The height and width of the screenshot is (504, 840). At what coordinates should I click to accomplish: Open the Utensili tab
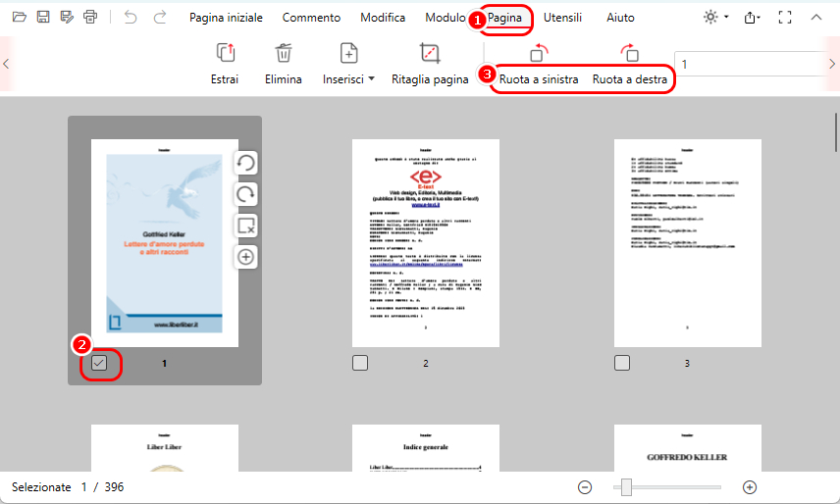pos(562,18)
